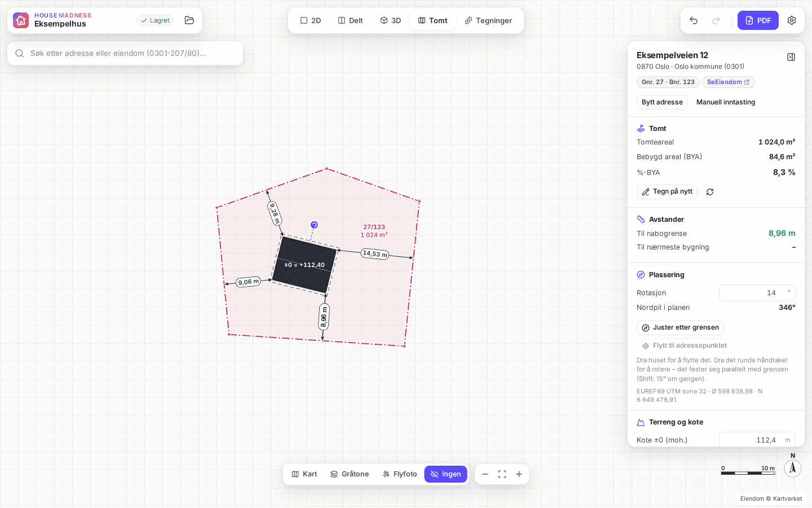This screenshot has width=812, height=508.
Task: Select Flyfoto background layer
Action: pyautogui.click(x=400, y=474)
